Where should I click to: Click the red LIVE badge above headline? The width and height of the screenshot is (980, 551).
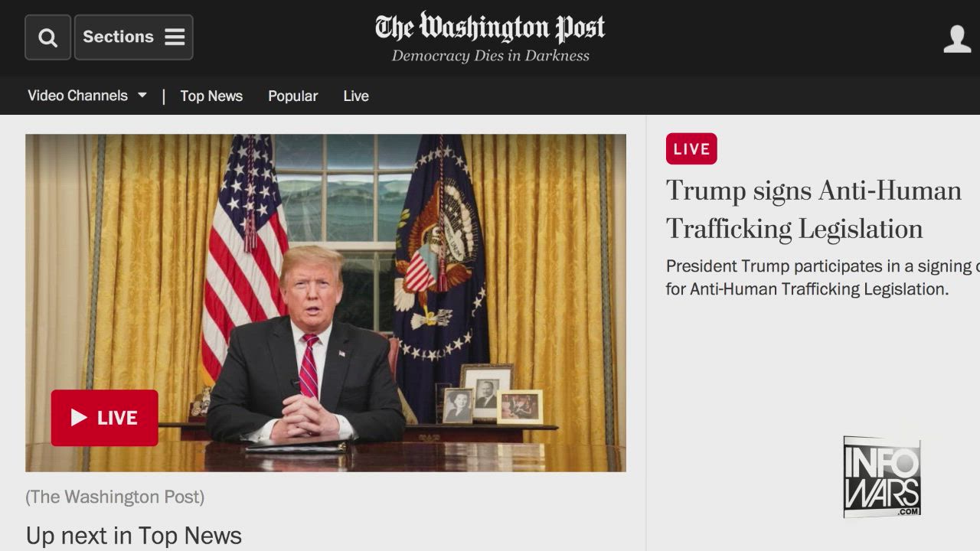point(691,149)
